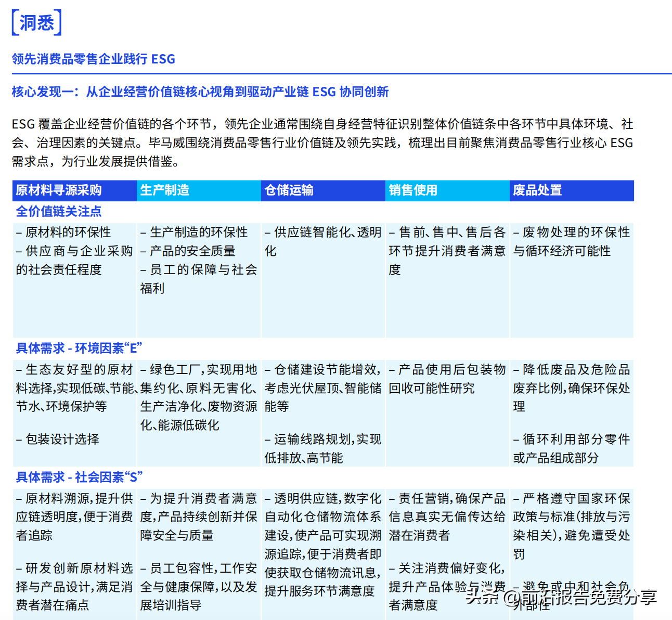Expand the 全价值链关注点 section
Viewport: 672px width, 620px height.
(59, 212)
